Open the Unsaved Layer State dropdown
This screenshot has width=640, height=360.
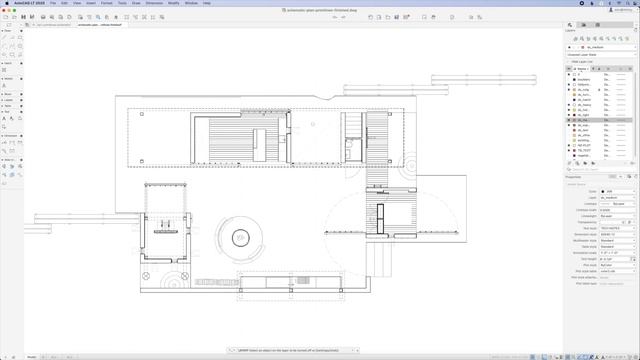601,55
